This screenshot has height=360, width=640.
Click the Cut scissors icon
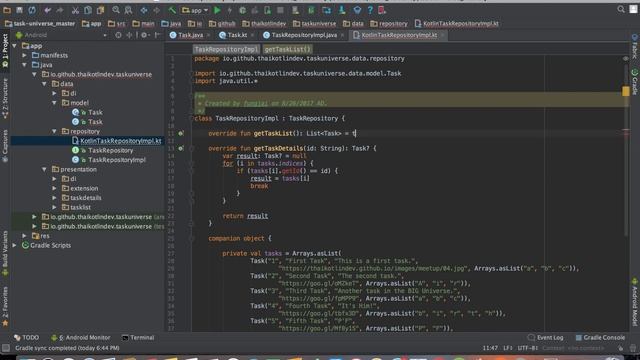(x=76, y=10)
